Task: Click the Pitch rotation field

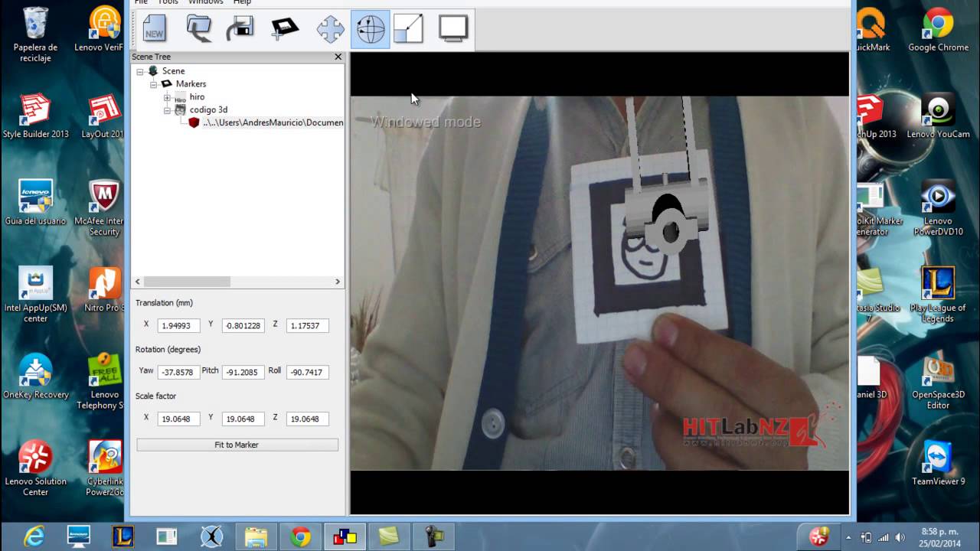Action: pos(243,372)
